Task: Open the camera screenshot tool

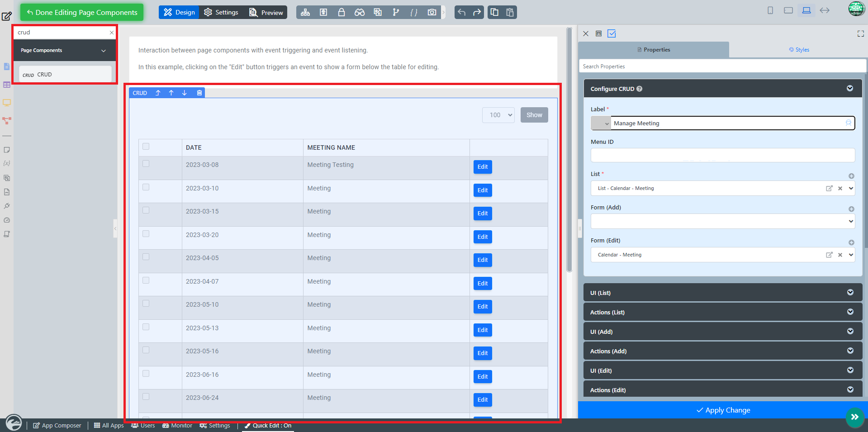Action: pos(432,12)
